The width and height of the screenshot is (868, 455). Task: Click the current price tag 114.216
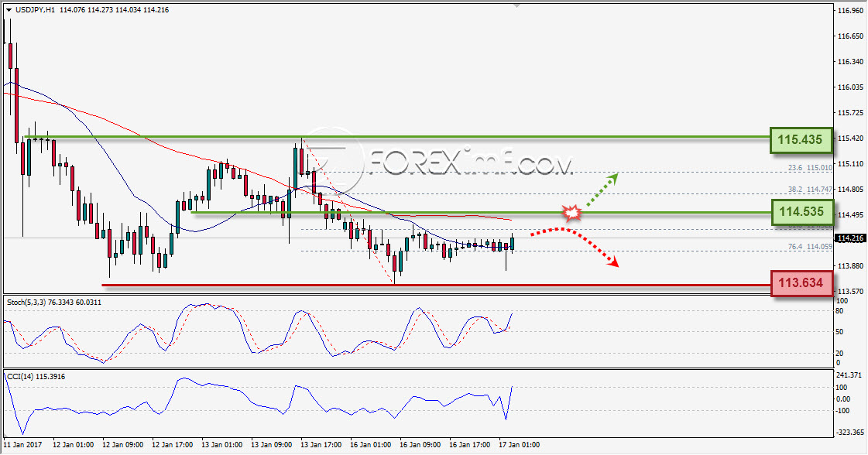pos(850,238)
